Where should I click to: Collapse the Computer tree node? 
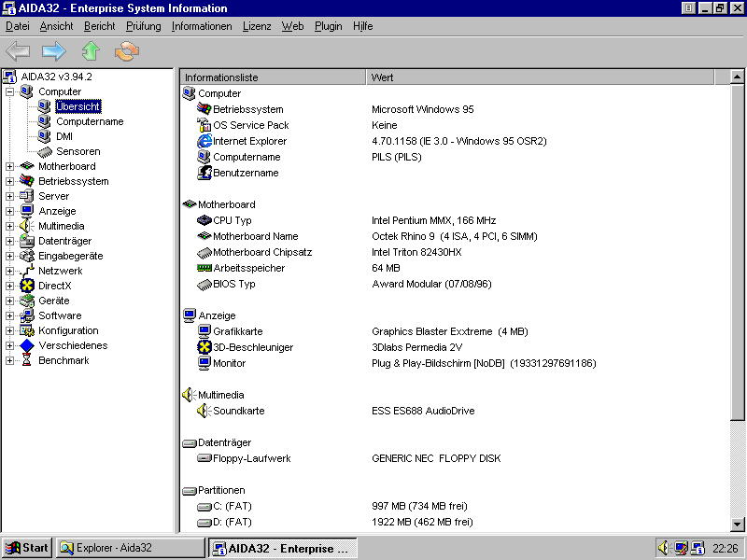pos(9,91)
